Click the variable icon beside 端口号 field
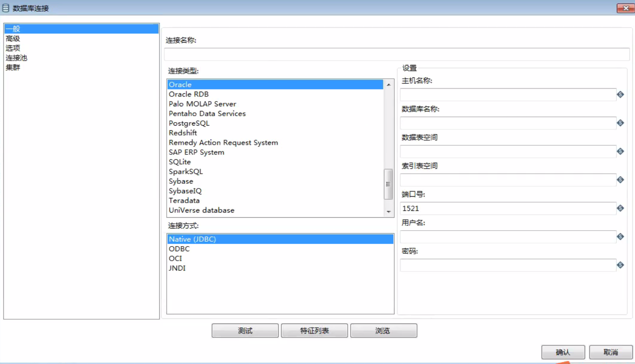The image size is (635, 364). point(620,208)
